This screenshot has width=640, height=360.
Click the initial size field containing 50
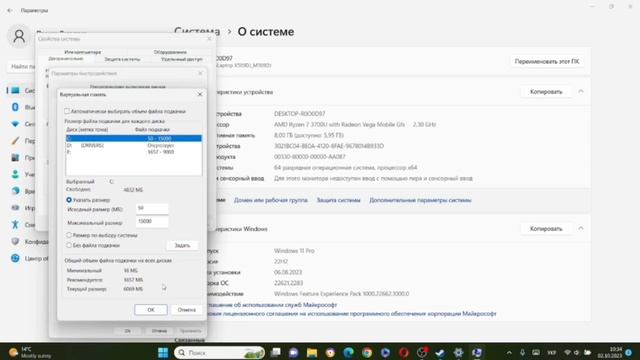152,209
